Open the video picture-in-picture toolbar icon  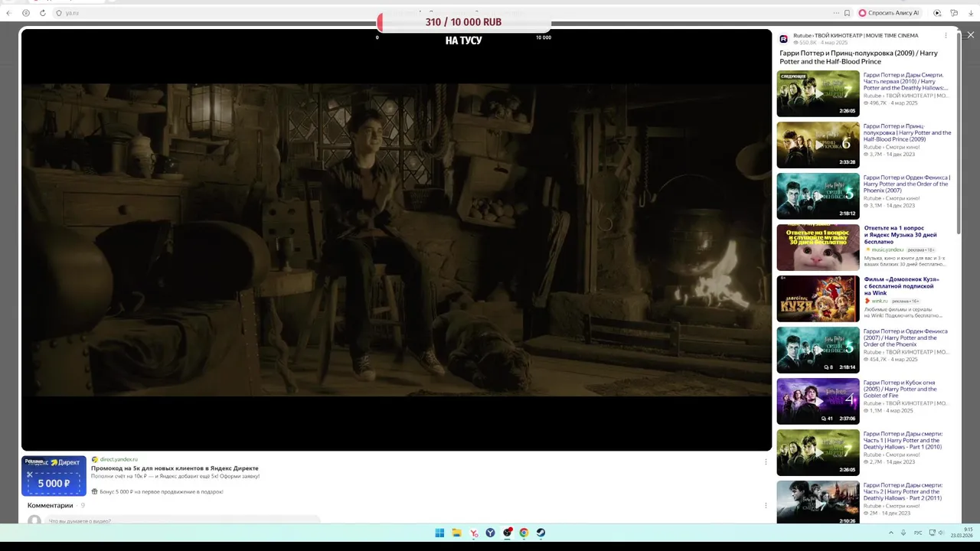click(937, 13)
